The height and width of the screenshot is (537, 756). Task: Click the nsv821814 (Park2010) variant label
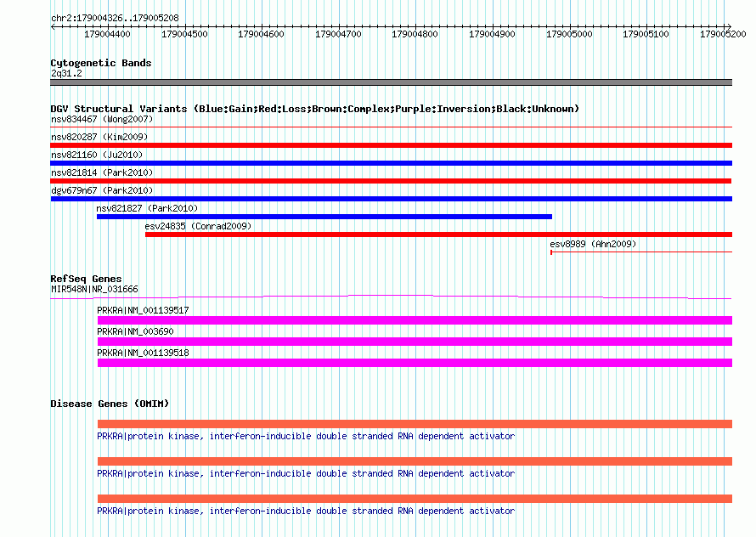tap(102, 172)
